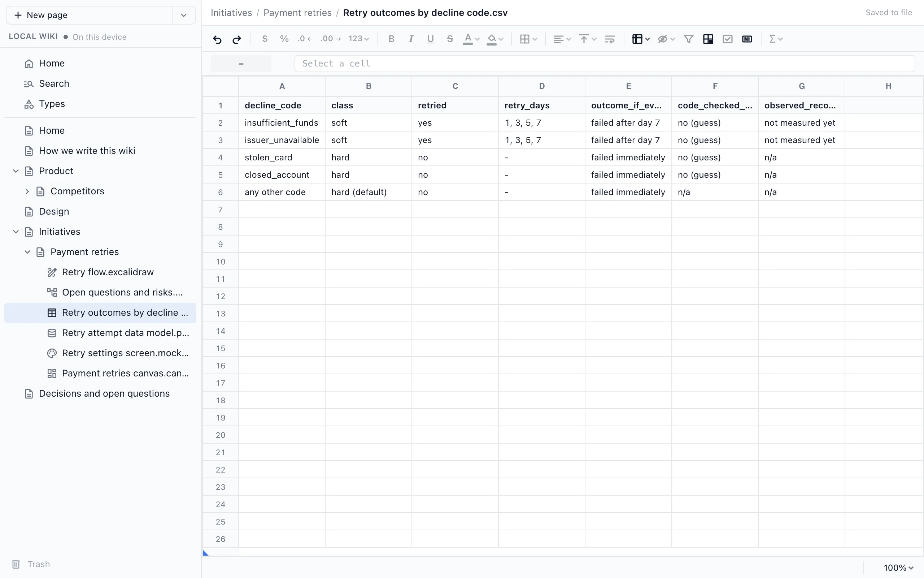Viewport: 924px width, 578px height.
Task: Click Initiatives breadcrumb link
Action: pos(231,13)
